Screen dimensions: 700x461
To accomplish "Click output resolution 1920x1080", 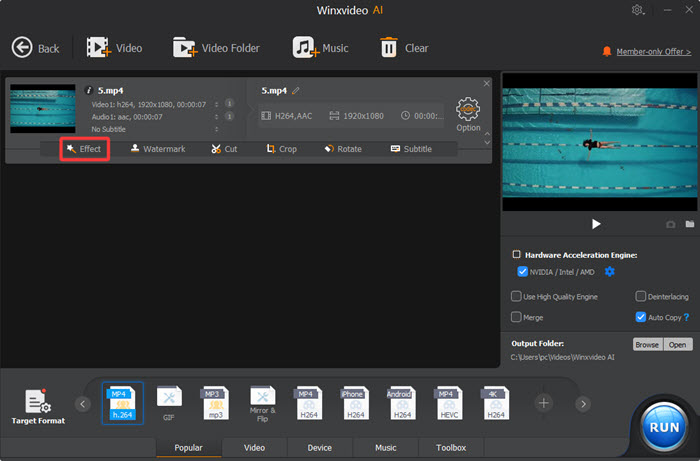I will tap(357, 116).
